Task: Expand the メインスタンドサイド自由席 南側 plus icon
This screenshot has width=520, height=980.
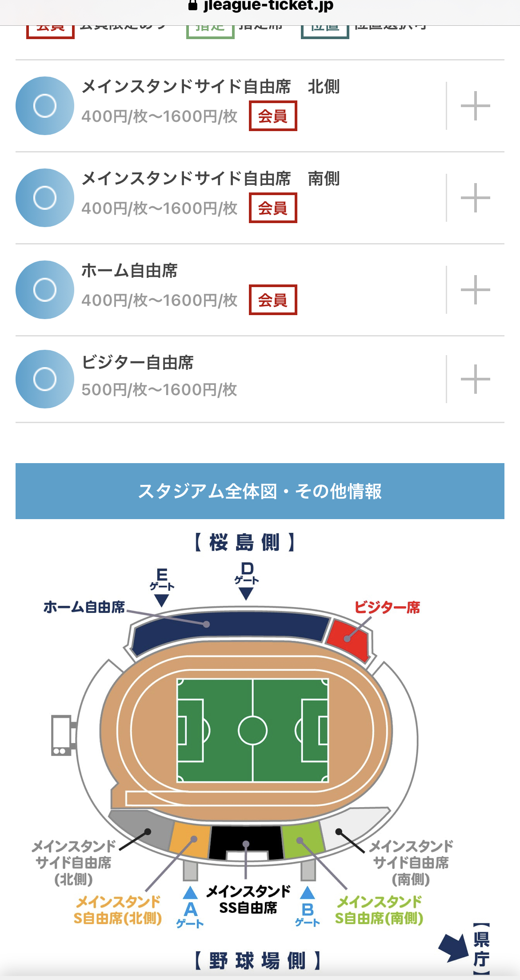Action: (x=475, y=198)
